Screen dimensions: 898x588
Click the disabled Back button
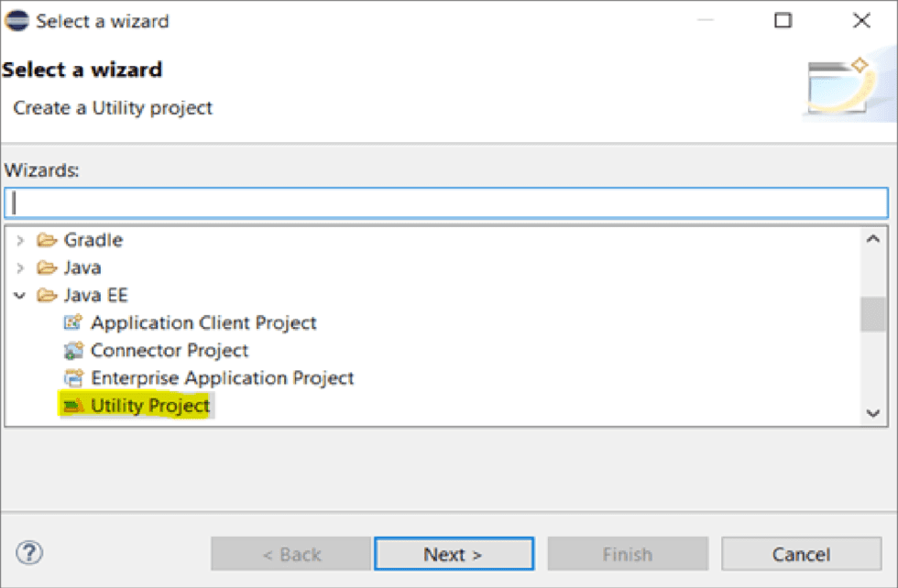290,553
